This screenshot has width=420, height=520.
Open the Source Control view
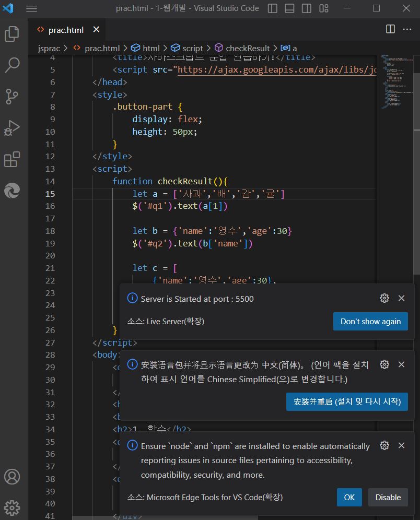(x=12, y=97)
